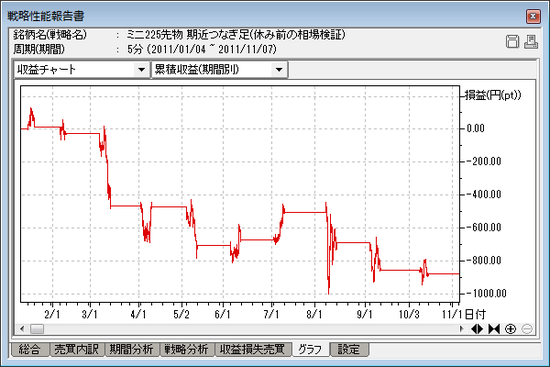Click the 日付 axis title
The image size is (550, 367).
pos(475,314)
